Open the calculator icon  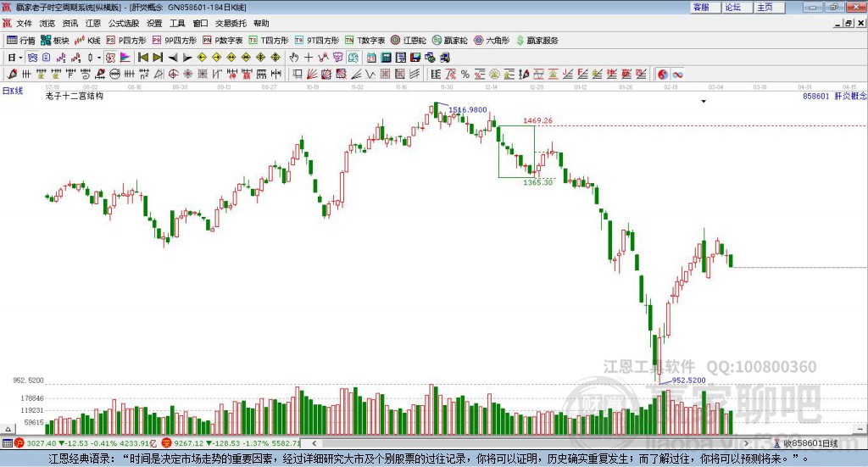pos(386,58)
